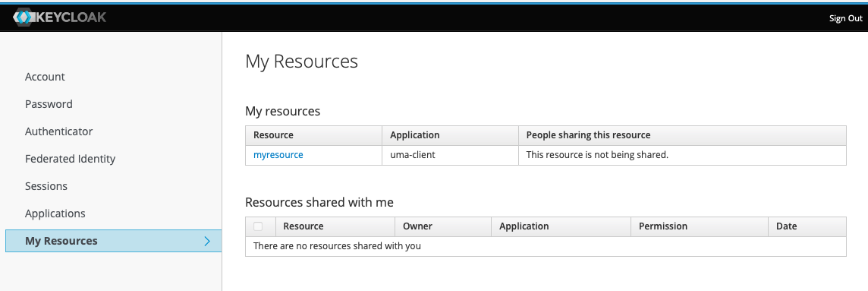Image resolution: width=868 pixels, height=291 pixels.
Task: Click the Keycloak logo in the header
Action: pos(59,17)
